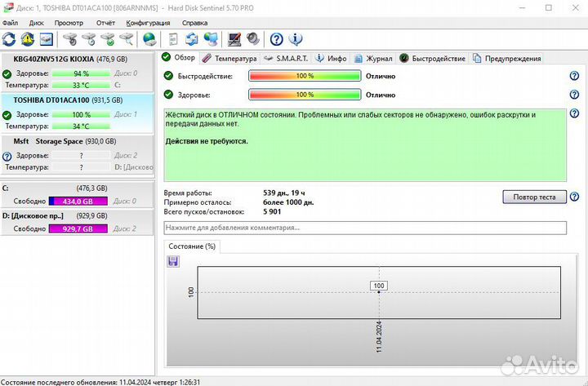588x386 pixels.
Task: Open the Диск menu
Action: 37,23
